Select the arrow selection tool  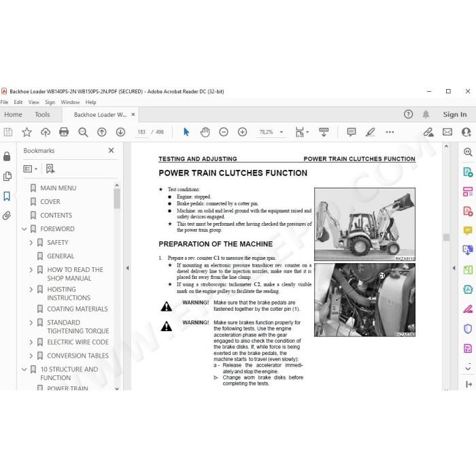(186, 132)
